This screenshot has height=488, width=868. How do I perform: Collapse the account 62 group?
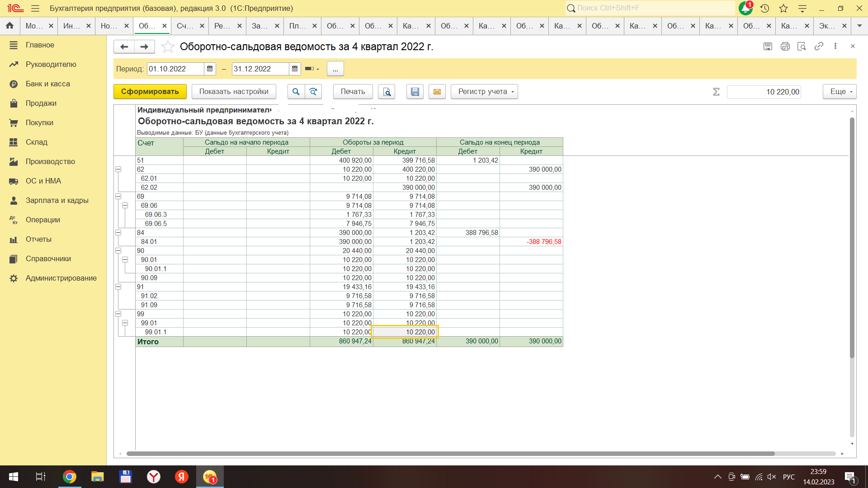(118, 169)
